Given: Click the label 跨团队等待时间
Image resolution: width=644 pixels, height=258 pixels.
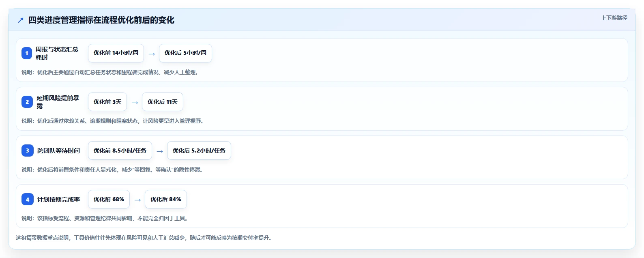Looking at the screenshot, I should click(59, 150).
